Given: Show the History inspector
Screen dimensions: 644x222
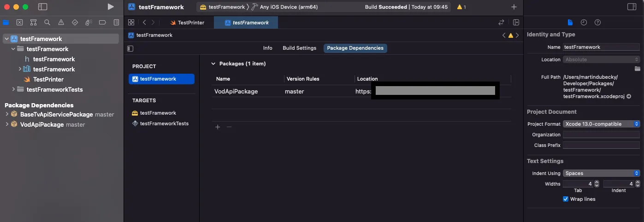Looking at the screenshot, I should pyautogui.click(x=584, y=22).
